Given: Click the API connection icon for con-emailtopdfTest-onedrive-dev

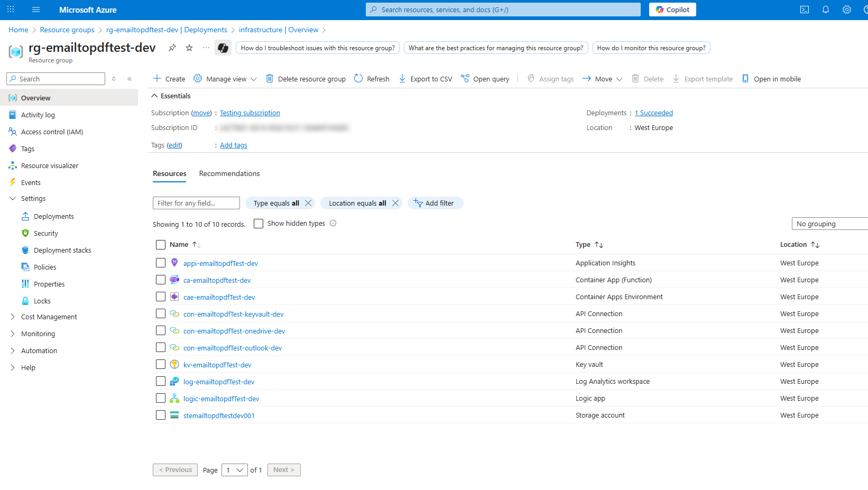Looking at the screenshot, I should coord(174,330).
